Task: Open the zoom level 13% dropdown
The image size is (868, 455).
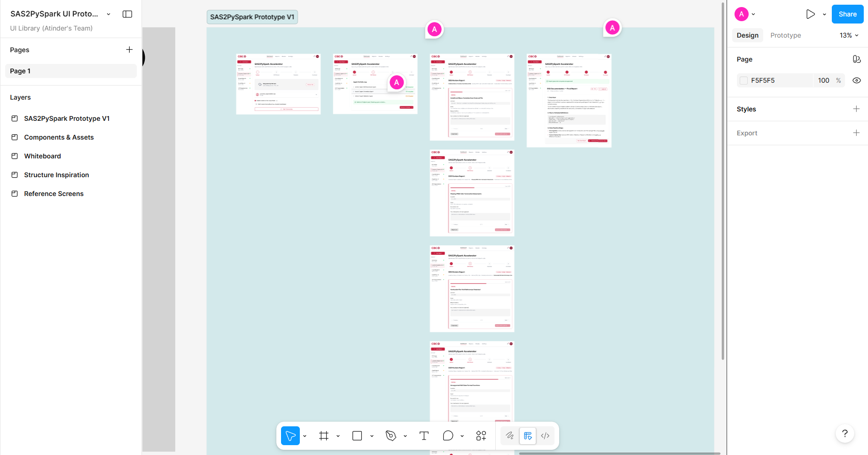Action: coord(849,35)
